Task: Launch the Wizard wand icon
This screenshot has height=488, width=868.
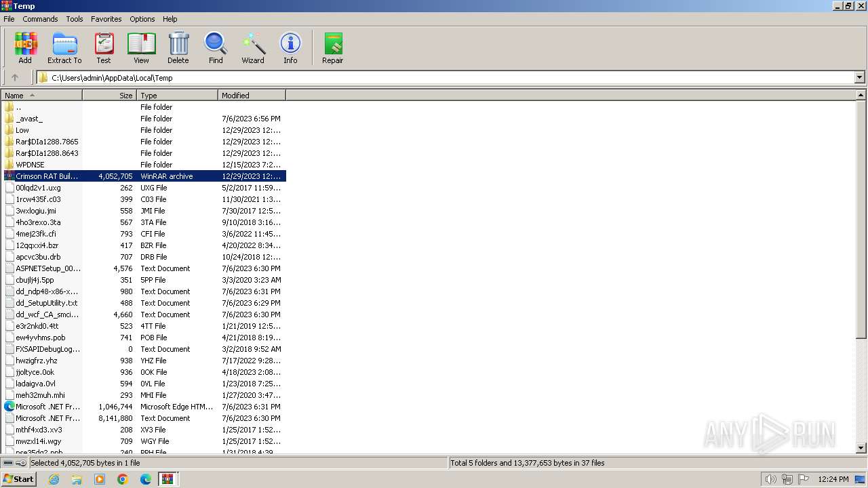Action: 253,48
